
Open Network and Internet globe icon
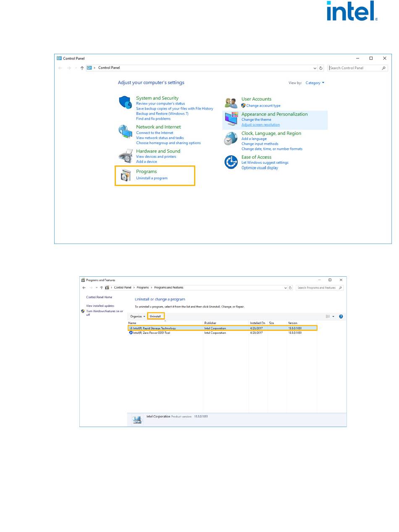tap(125, 131)
